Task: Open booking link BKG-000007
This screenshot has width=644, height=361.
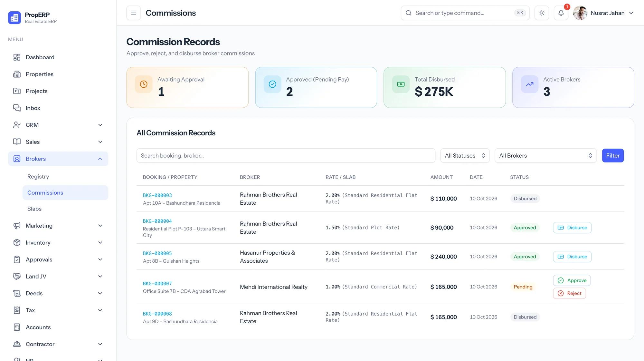Action: coord(157,284)
